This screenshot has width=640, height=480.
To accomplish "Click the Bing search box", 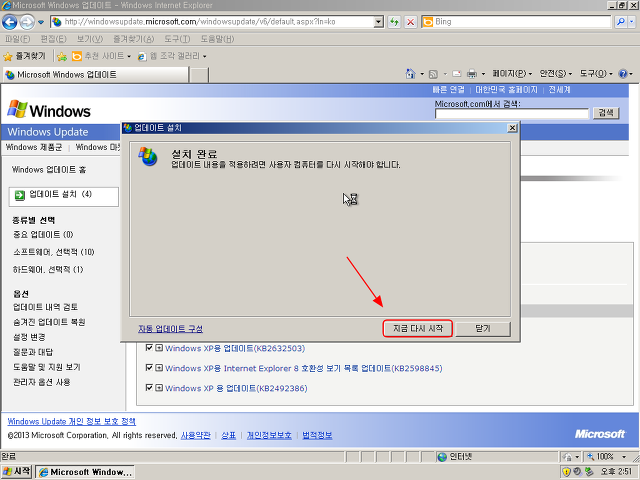I will pos(516,22).
